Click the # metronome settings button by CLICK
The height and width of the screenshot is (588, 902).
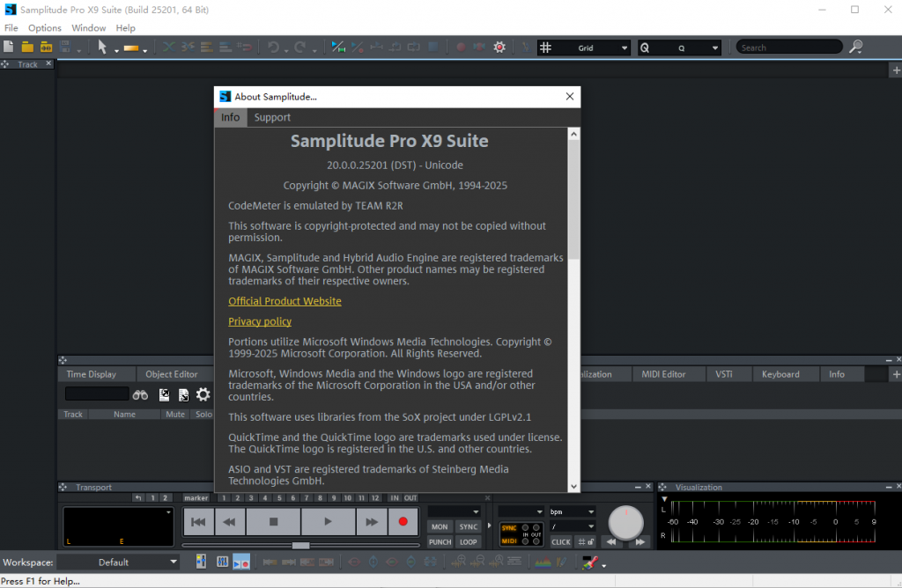point(586,541)
